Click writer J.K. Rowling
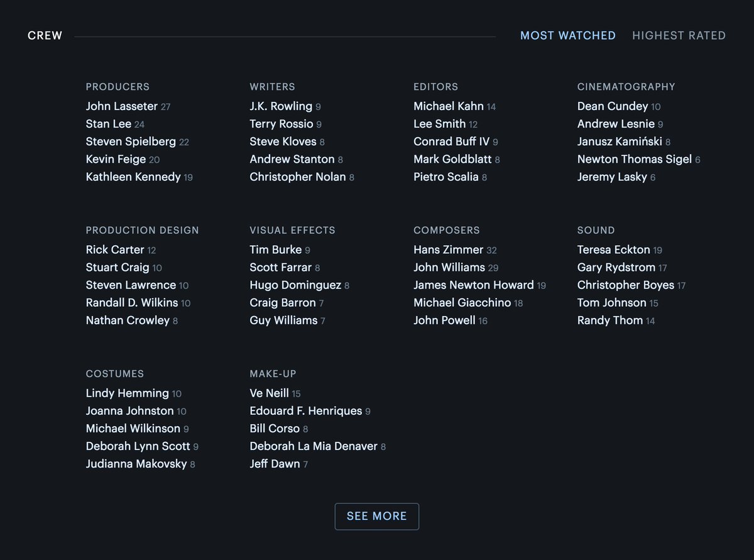This screenshot has width=754, height=560. coord(281,106)
